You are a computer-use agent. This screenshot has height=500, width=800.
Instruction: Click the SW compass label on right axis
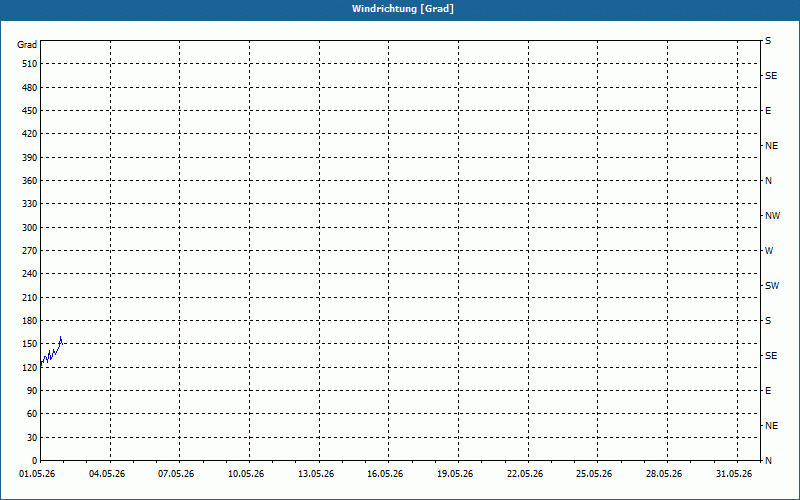click(x=772, y=286)
